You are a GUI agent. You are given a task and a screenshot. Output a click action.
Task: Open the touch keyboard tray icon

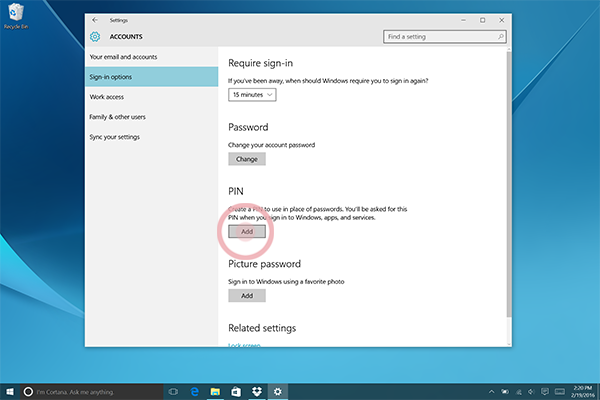[560, 392]
